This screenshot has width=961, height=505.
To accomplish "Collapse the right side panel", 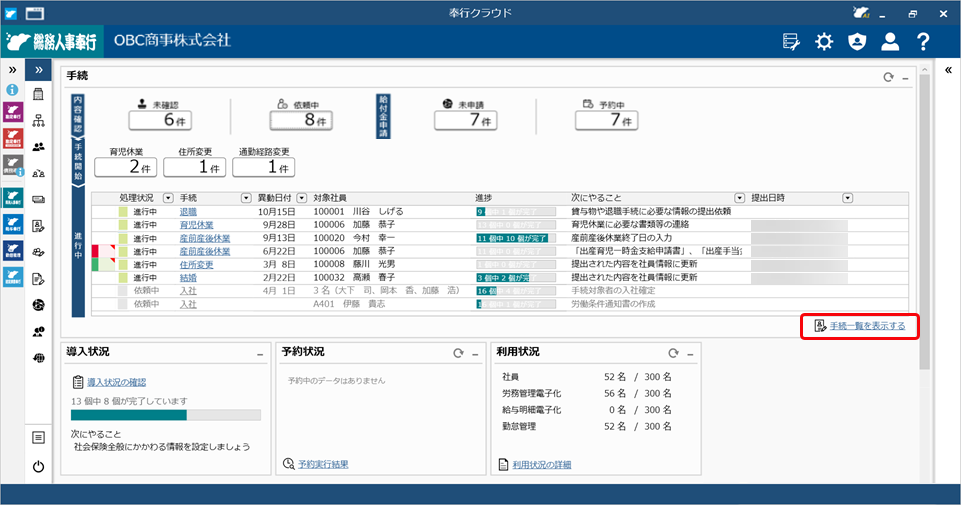I will coord(947,70).
